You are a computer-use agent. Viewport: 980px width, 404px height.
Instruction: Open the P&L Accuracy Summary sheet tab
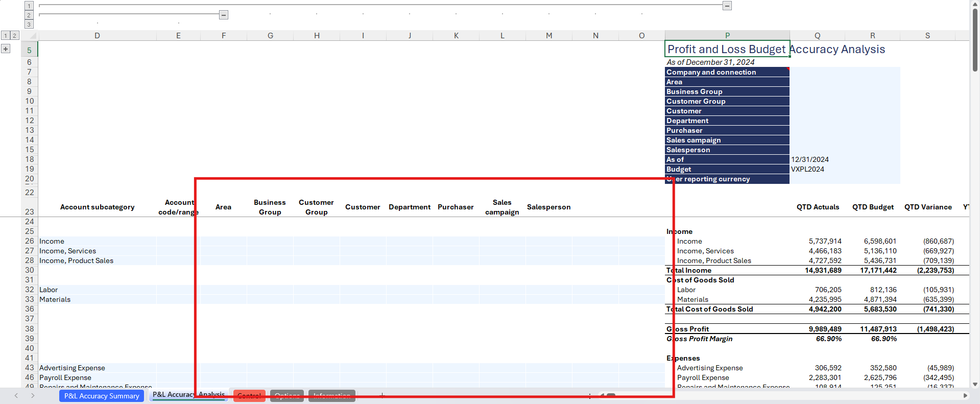click(x=102, y=396)
